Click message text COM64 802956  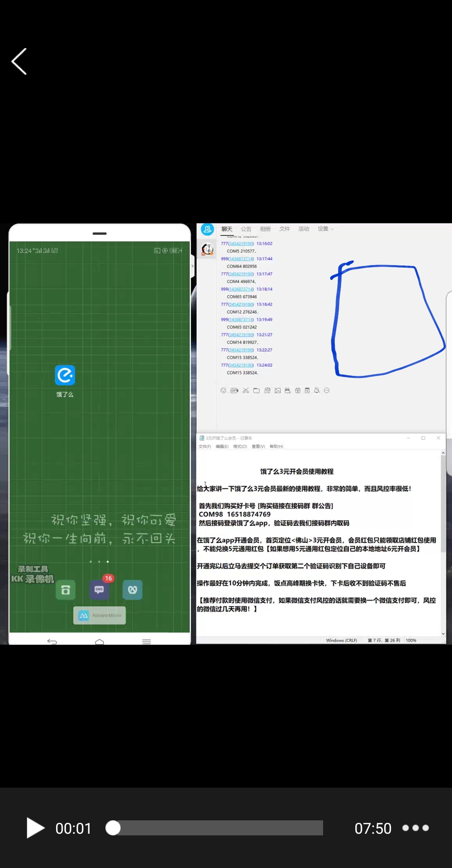pos(242,266)
